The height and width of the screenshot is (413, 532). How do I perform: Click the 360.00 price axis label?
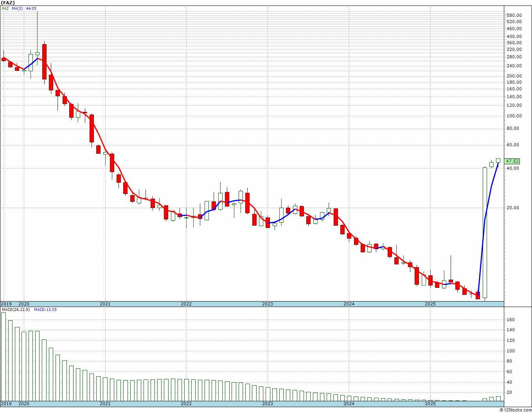pos(513,43)
